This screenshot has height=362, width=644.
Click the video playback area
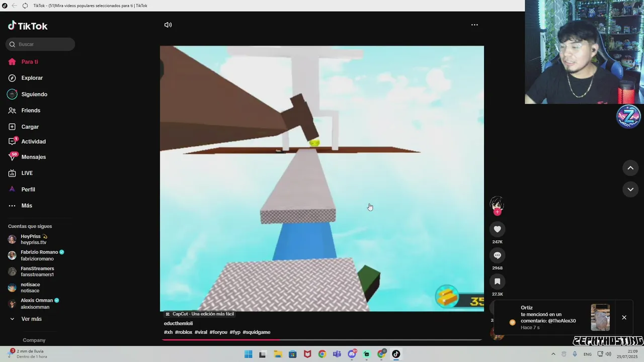pos(322,178)
